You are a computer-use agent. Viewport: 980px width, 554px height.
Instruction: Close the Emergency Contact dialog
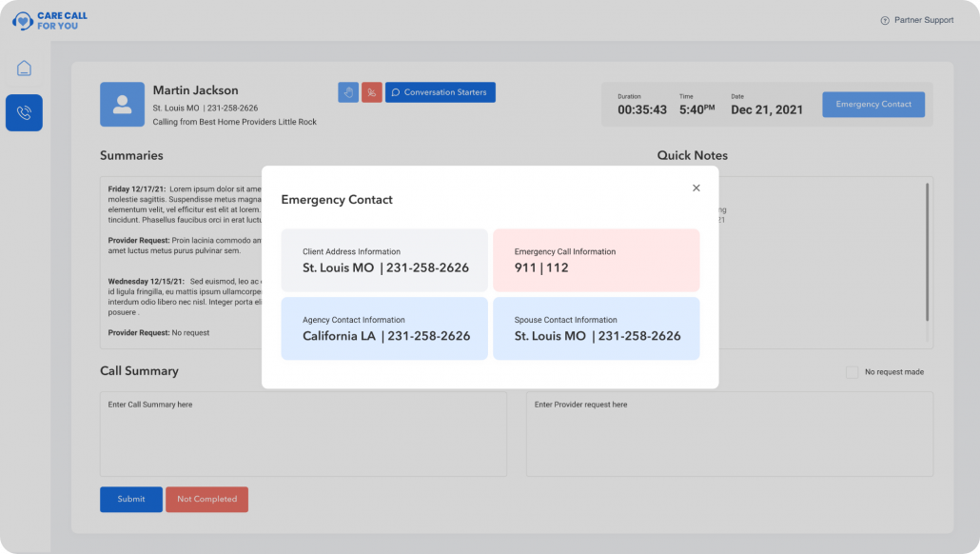pos(696,188)
